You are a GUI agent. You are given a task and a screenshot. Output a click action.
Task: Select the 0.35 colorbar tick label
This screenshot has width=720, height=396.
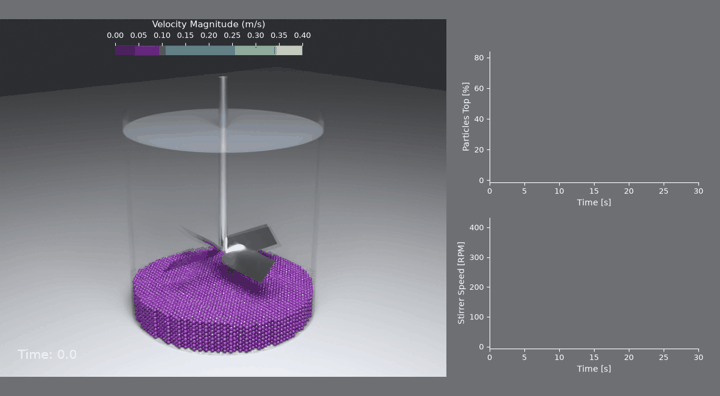pos(279,35)
